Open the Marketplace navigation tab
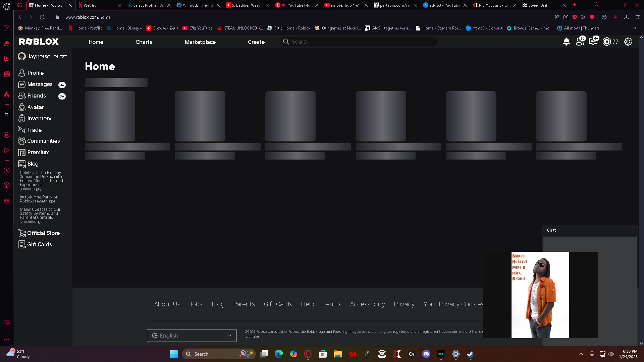This screenshot has height=362, width=644. (200, 42)
